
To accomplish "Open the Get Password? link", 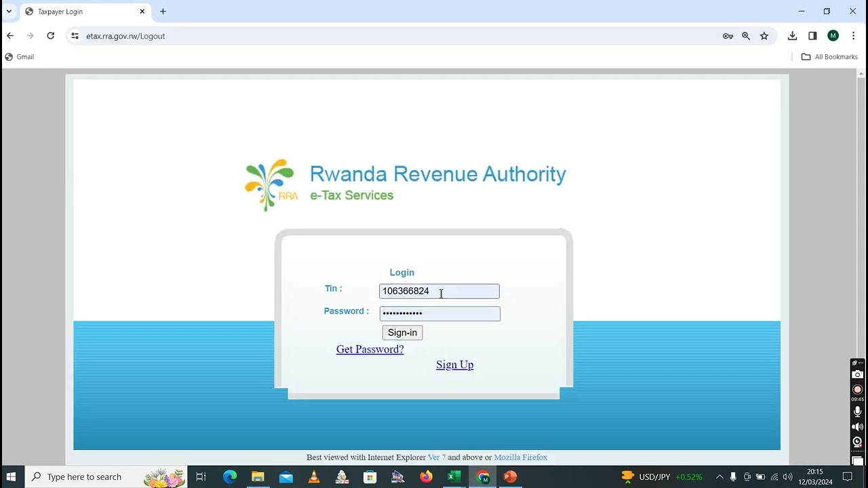I will (x=370, y=349).
